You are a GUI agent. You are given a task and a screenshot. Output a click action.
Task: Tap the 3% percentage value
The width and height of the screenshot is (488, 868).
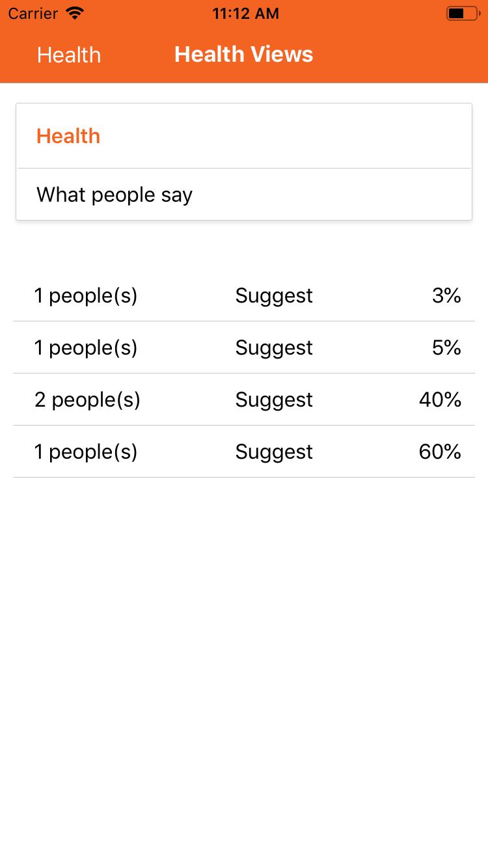coord(446,295)
